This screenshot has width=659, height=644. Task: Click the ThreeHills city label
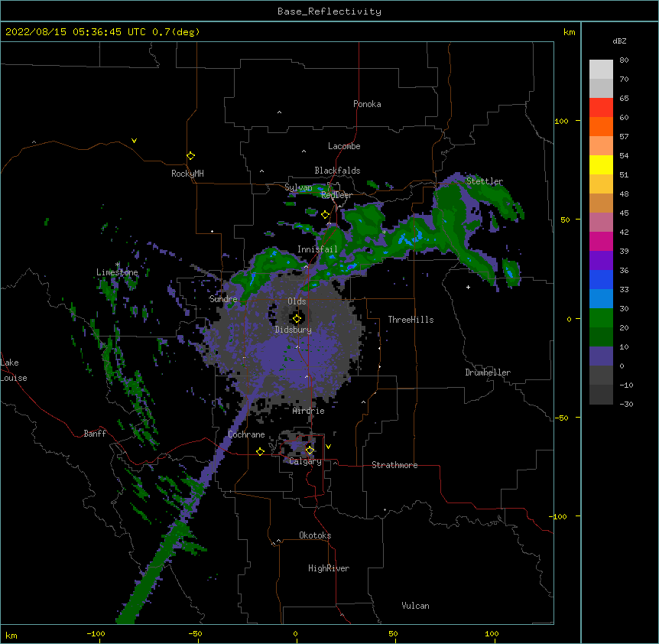point(411,320)
